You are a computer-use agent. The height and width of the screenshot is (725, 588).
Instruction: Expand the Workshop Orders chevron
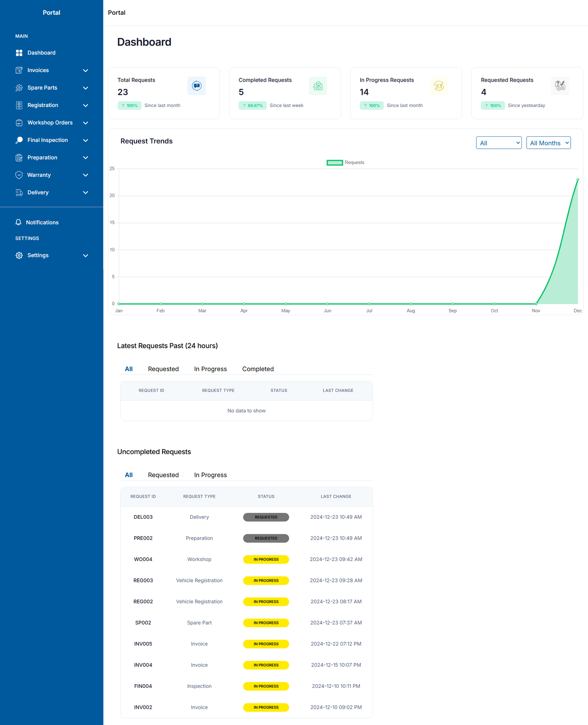[86, 123]
